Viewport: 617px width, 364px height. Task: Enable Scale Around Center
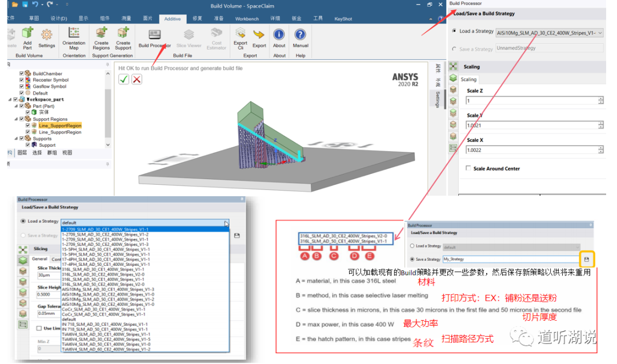[468, 168]
